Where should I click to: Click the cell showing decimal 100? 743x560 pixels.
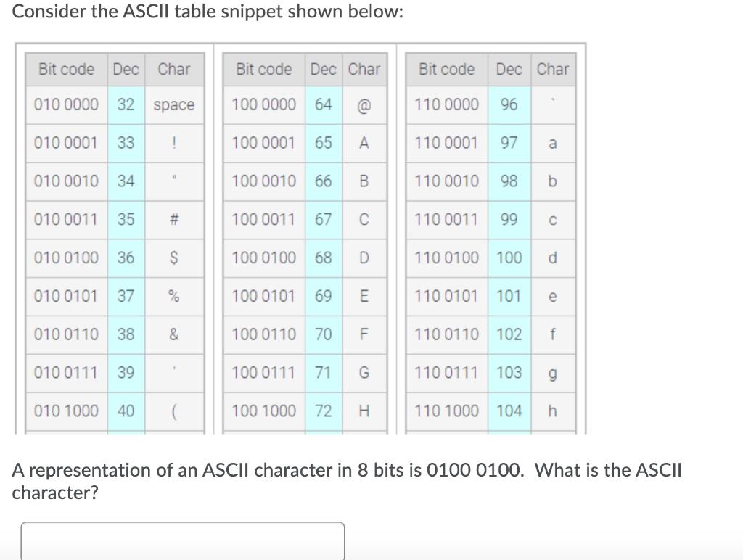509,258
